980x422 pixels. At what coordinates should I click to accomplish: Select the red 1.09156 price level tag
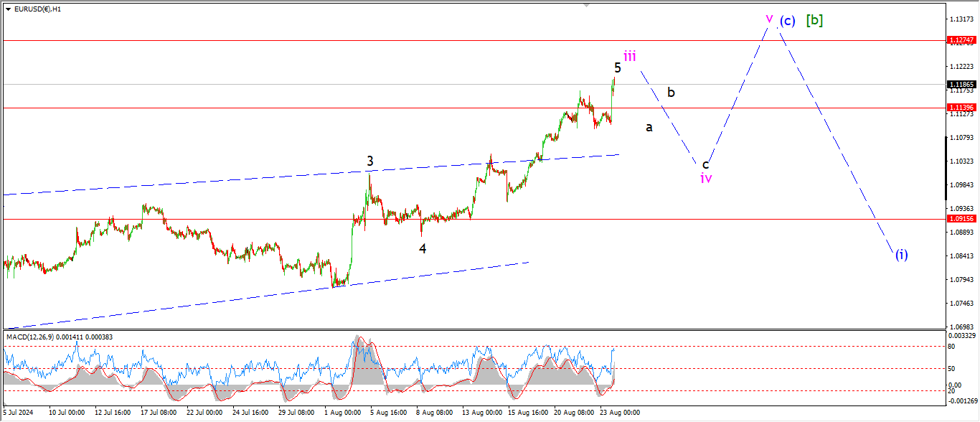[960, 219]
